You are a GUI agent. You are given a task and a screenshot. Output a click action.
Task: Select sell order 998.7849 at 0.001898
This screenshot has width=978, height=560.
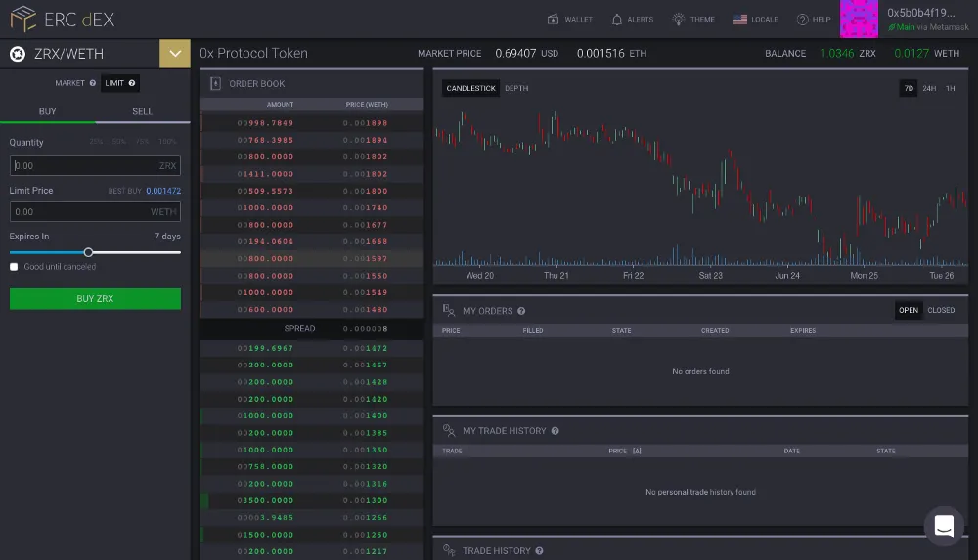tap(311, 123)
